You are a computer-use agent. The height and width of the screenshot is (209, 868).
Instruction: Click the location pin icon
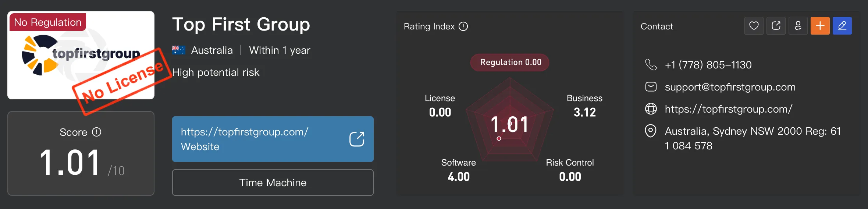point(651,131)
